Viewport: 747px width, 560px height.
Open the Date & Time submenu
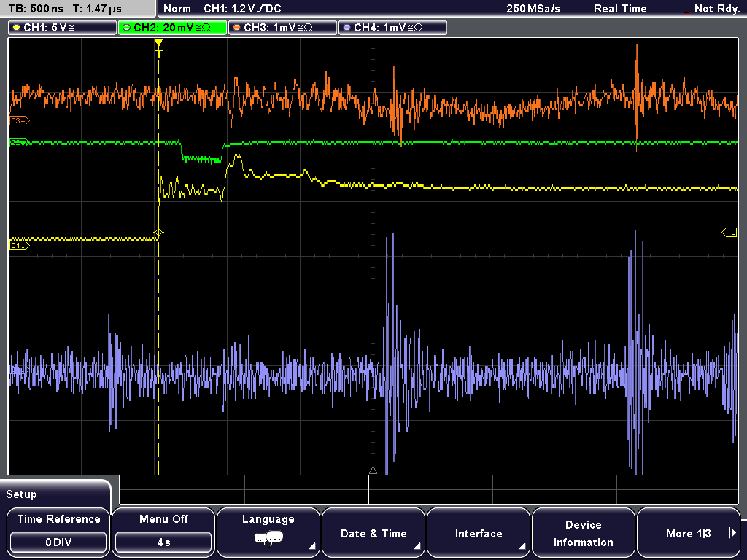point(373,532)
